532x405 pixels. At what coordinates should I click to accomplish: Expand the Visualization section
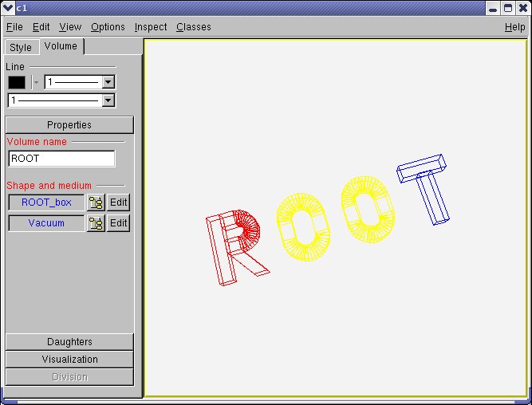click(x=69, y=360)
